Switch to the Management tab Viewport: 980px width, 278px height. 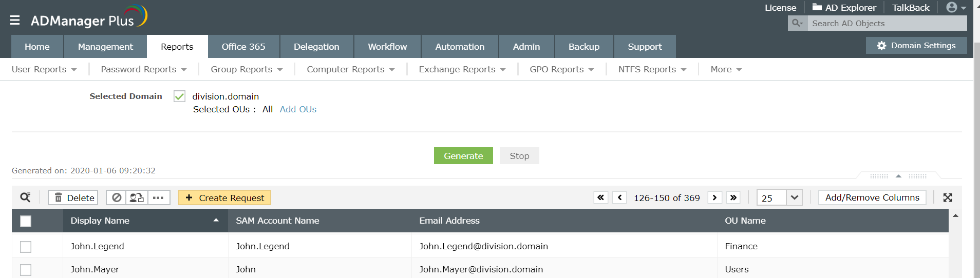(x=105, y=47)
